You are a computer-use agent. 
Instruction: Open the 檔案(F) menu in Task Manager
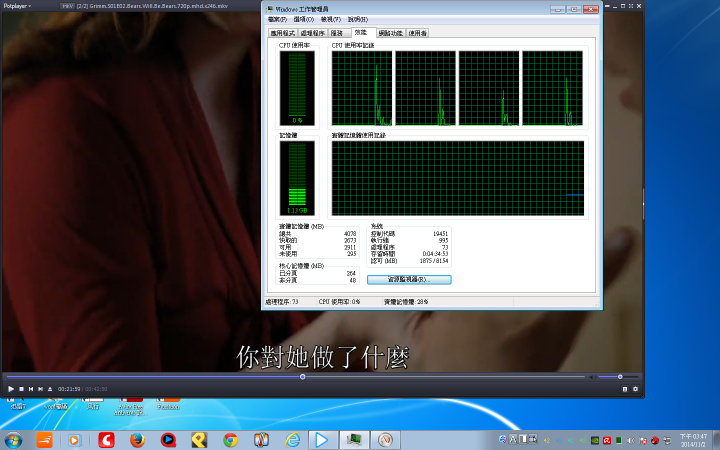click(x=277, y=19)
